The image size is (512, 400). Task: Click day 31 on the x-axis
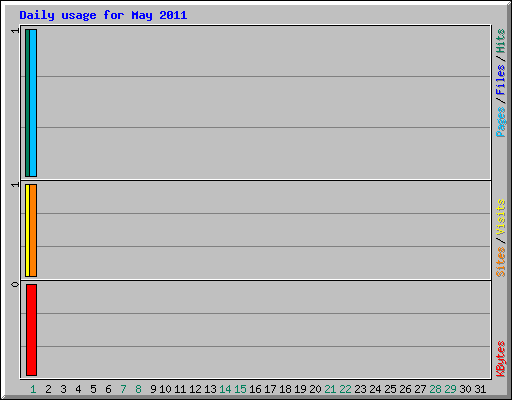(x=480, y=389)
